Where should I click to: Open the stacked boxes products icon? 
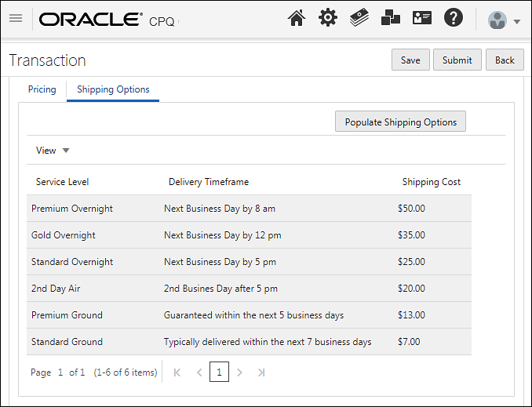[x=391, y=17]
